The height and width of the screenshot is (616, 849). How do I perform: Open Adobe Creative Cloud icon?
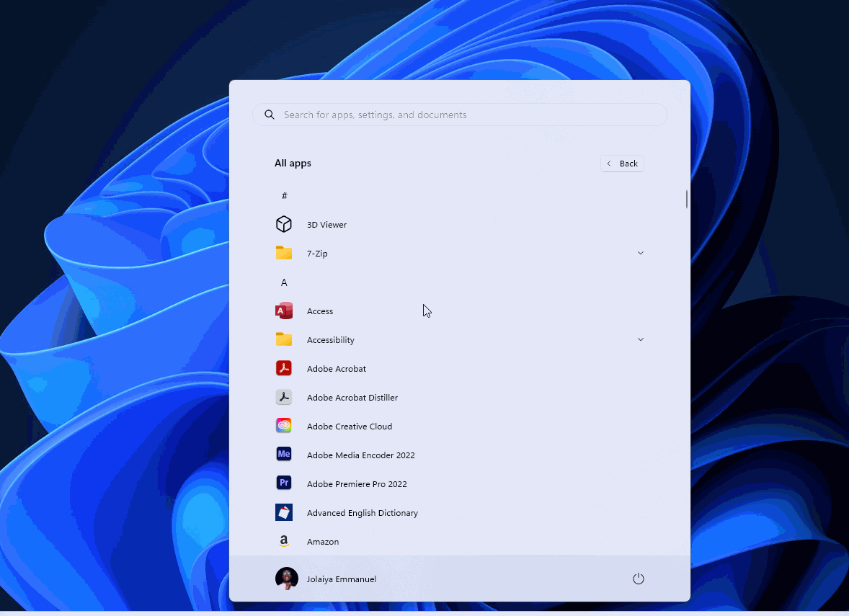[284, 427]
